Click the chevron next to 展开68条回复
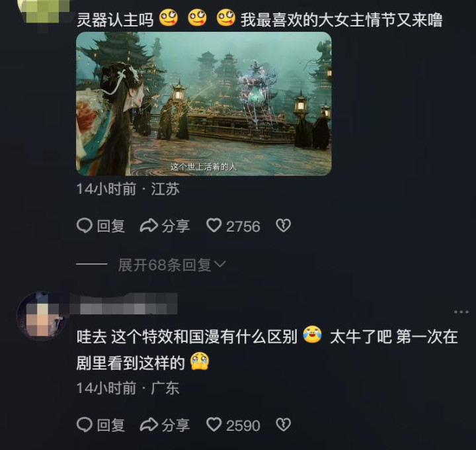This screenshot has width=476, height=450. (220, 264)
